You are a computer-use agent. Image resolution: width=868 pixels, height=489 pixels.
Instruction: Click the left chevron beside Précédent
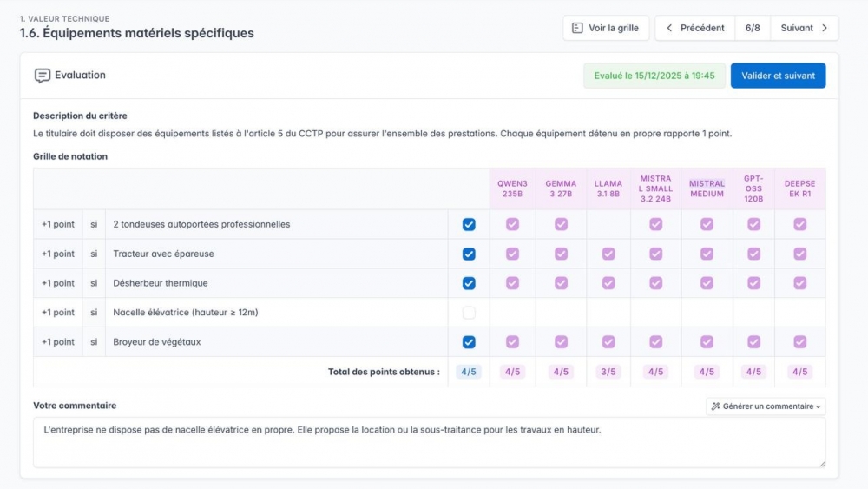669,28
